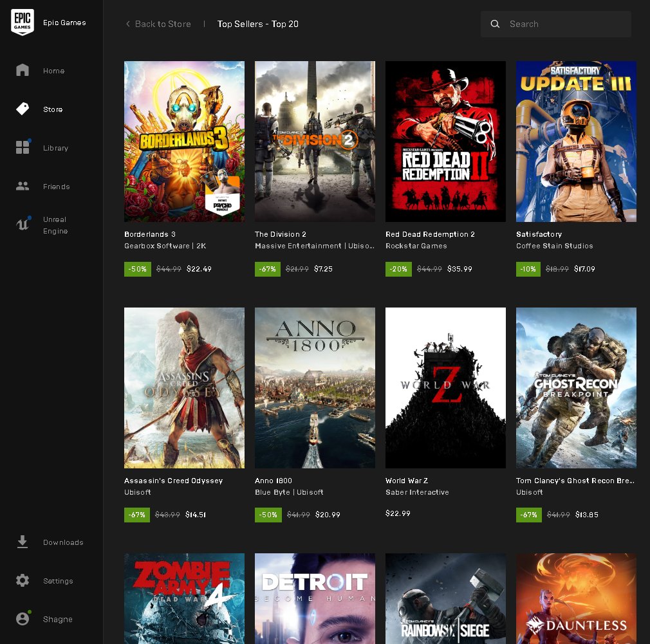Open Red Dead Redemption 2 cover art
The width and height of the screenshot is (650, 644).
pos(445,142)
